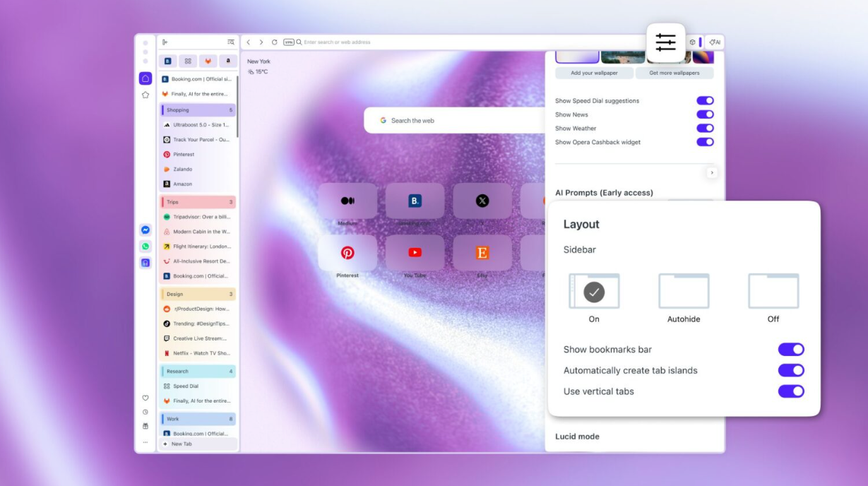Open Facebook Messenger in the sidebar

click(145, 230)
